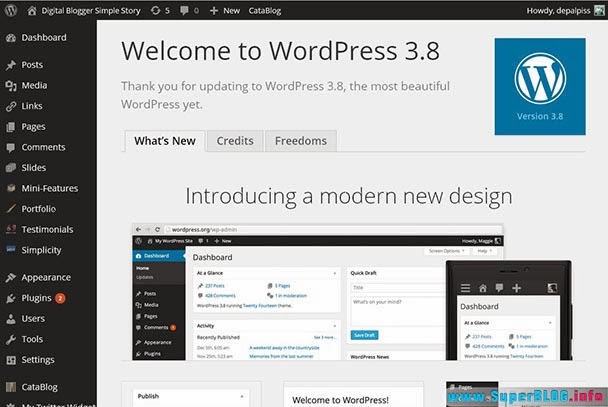
Task: Click the Appearance brush icon in sidebar
Action: [11, 278]
